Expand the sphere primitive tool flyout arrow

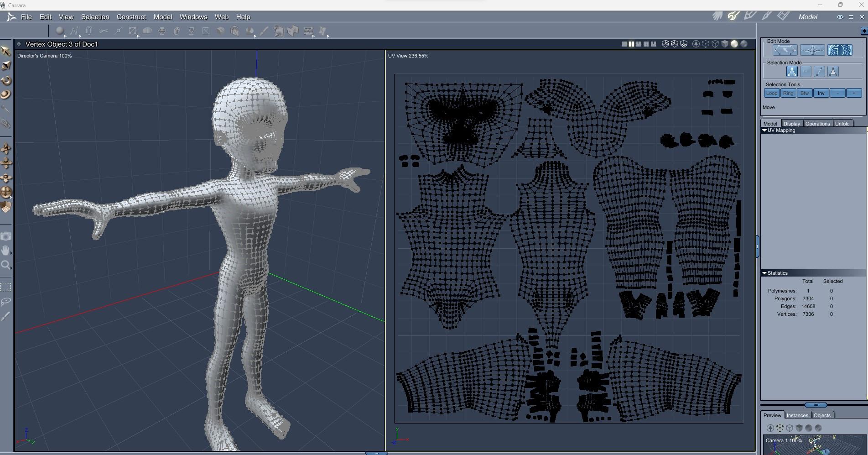65,36
